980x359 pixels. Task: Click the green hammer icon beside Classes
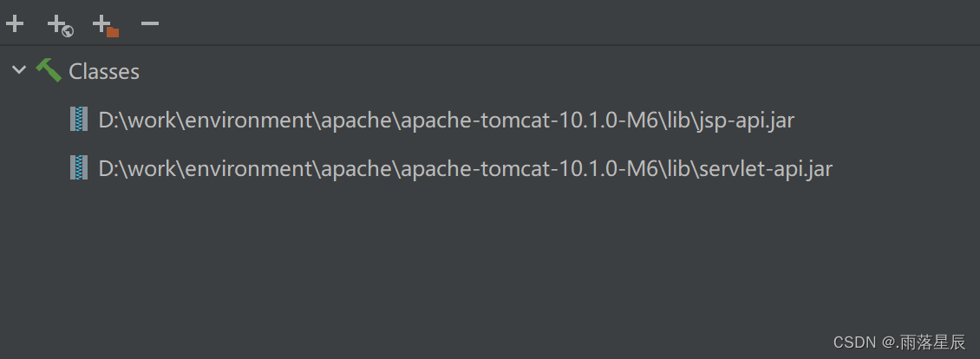[48, 70]
